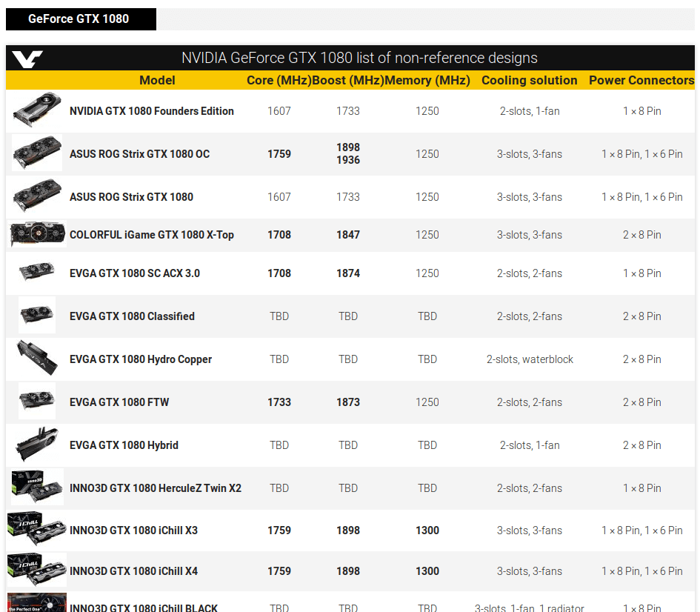Select 'EVGA GTX 1080 Classified' model name
Screen dimensions: 700x612
click(132, 316)
